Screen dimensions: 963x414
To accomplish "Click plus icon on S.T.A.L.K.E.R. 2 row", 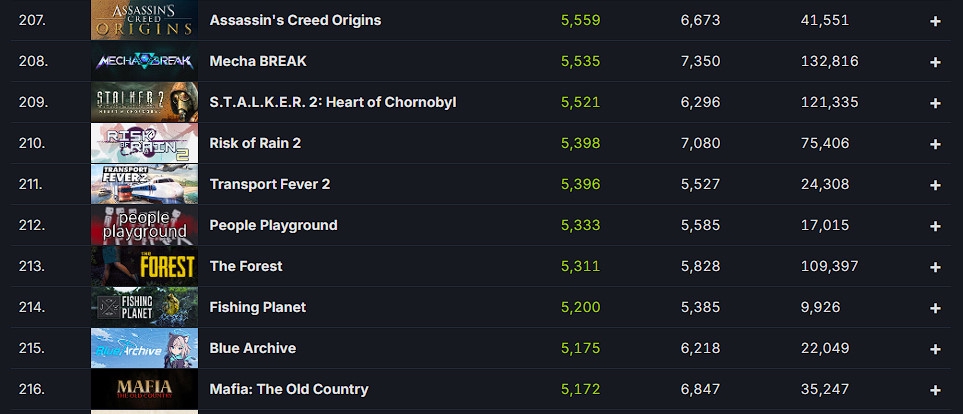I will click(x=935, y=103).
